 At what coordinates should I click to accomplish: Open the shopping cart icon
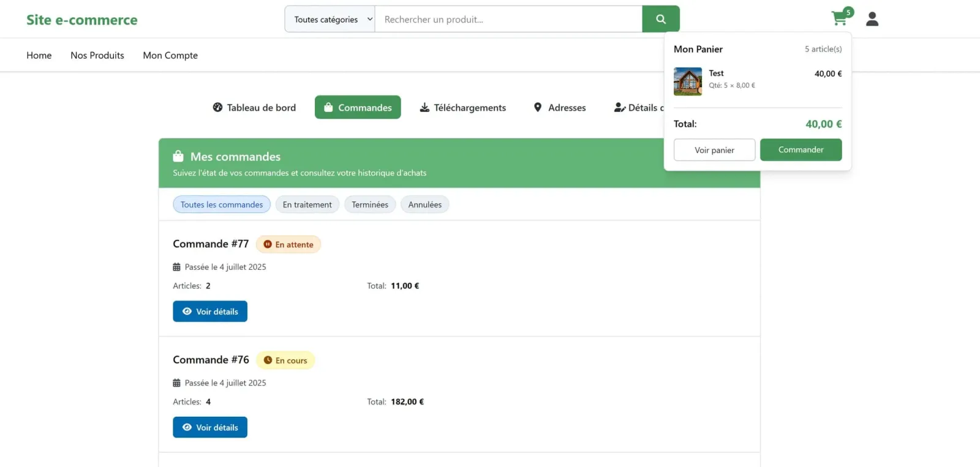[x=839, y=19]
